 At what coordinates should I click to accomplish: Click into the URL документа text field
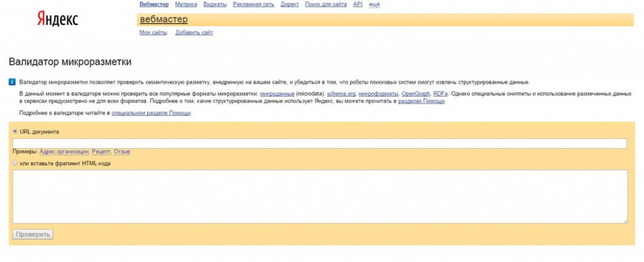pyautogui.click(x=319, y=143)
